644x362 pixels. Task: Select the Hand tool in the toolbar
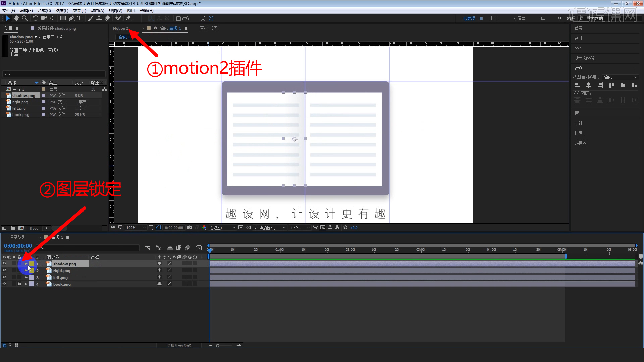[16, 18]
